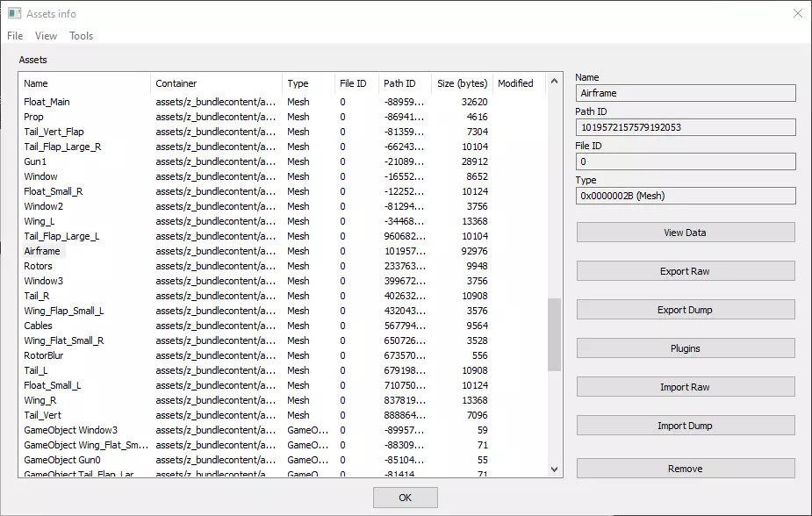Click the Assets info window icon
This screenshot has width=812, height=516.
[14, 14]
